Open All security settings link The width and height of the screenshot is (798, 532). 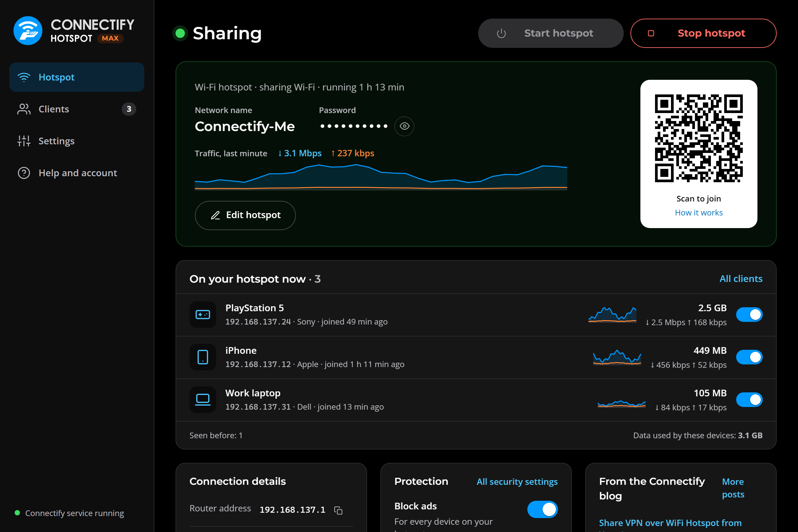517,482
